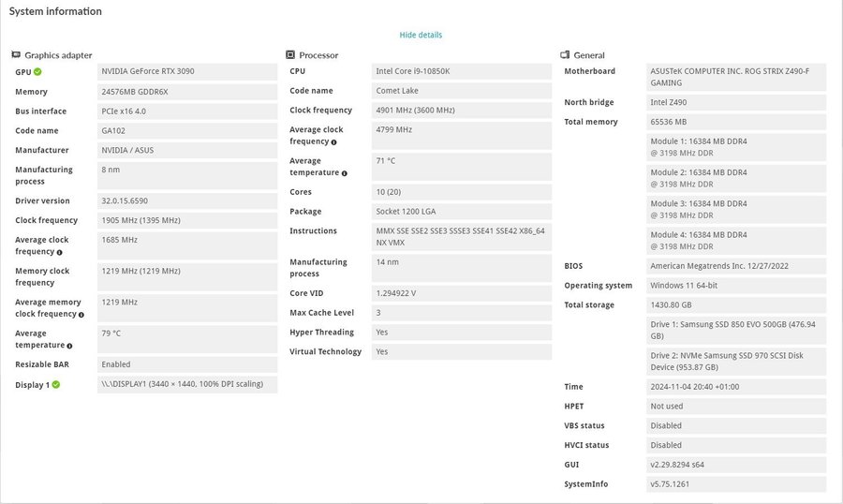Click the System information heading

pyautogui.click(x=55, y=11)
